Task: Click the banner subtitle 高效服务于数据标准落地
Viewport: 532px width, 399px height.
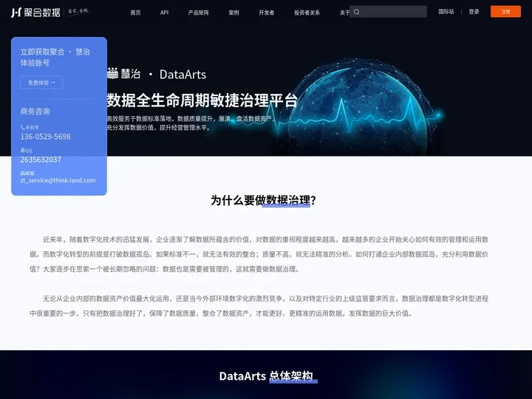Action: click(x=190, y=123)
